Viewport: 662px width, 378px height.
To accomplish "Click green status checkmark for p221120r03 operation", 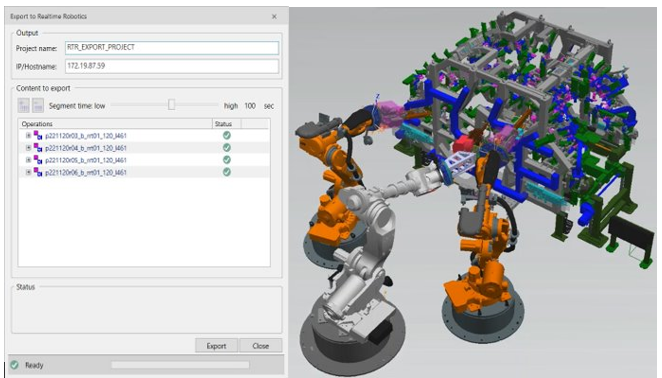I will [227, 135].
